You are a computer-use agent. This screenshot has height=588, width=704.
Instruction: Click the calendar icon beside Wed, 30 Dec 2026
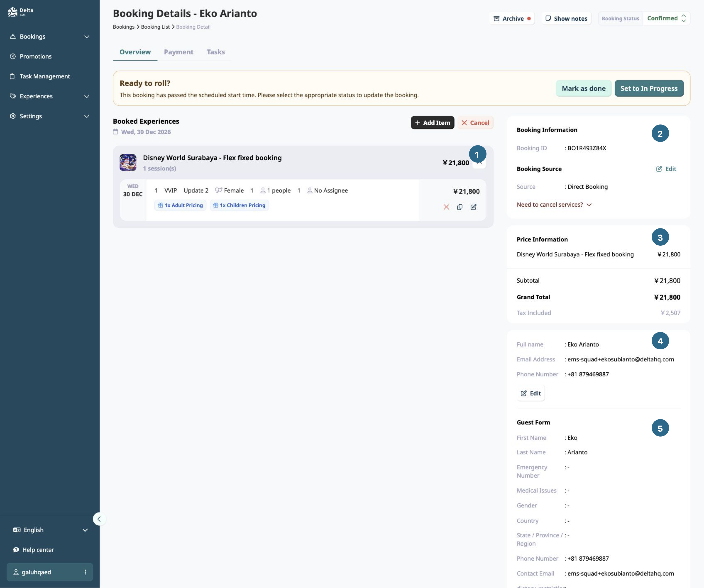115,132
